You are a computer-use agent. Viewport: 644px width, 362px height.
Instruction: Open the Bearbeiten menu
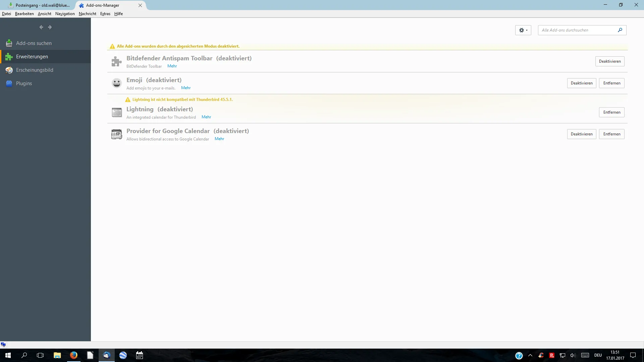coord(24,14)
